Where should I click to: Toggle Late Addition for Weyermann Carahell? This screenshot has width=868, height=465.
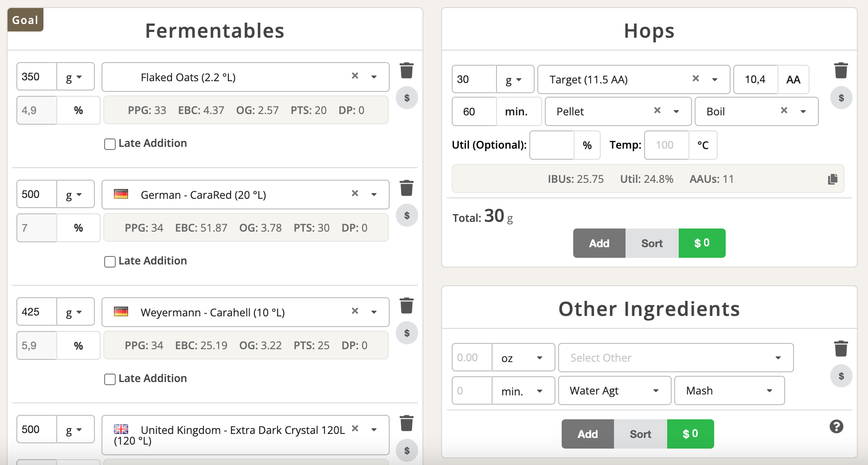pos(110,379)
